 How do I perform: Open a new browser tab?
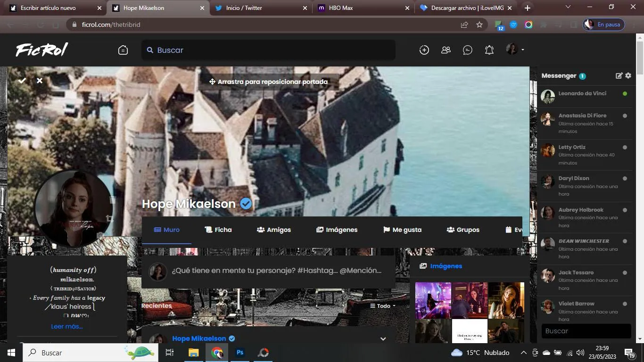pos(528,8)
